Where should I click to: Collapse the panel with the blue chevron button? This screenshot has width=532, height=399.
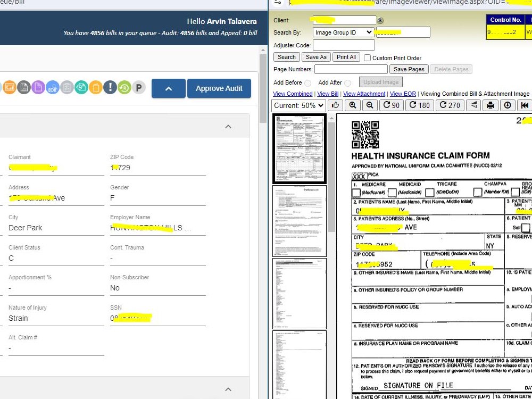click(169, 88)
